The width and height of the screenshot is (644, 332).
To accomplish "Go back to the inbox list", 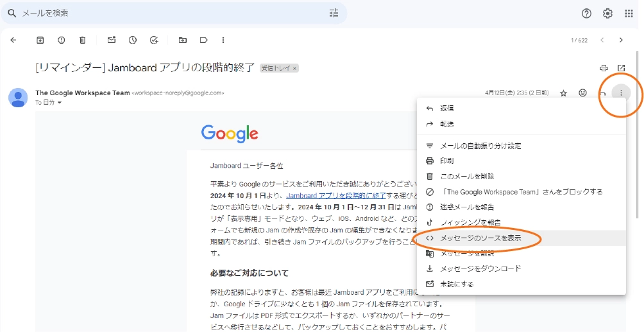I will coord(13,40).
